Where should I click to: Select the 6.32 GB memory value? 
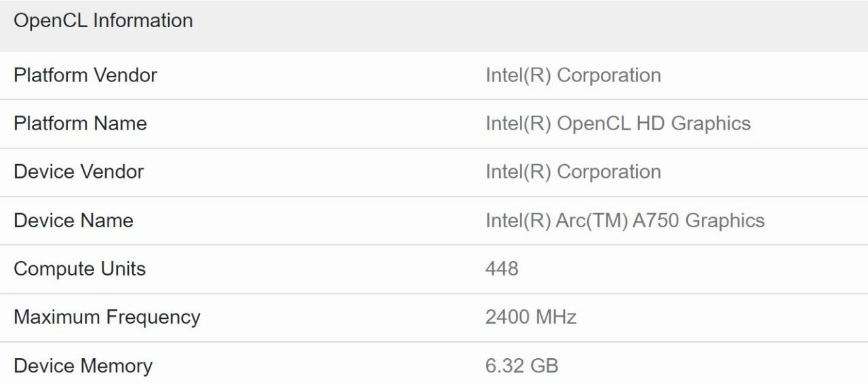[x=521, y=366]
